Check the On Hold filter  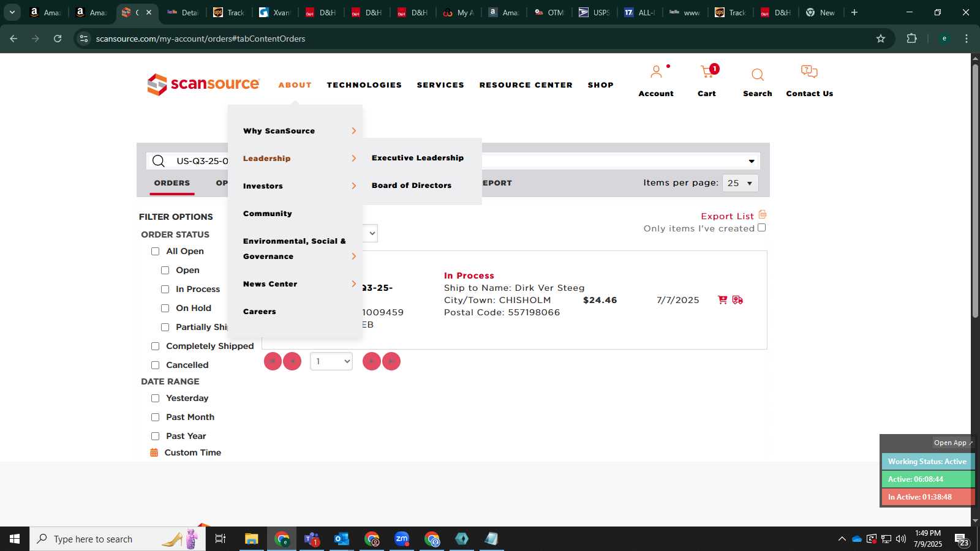165,308
